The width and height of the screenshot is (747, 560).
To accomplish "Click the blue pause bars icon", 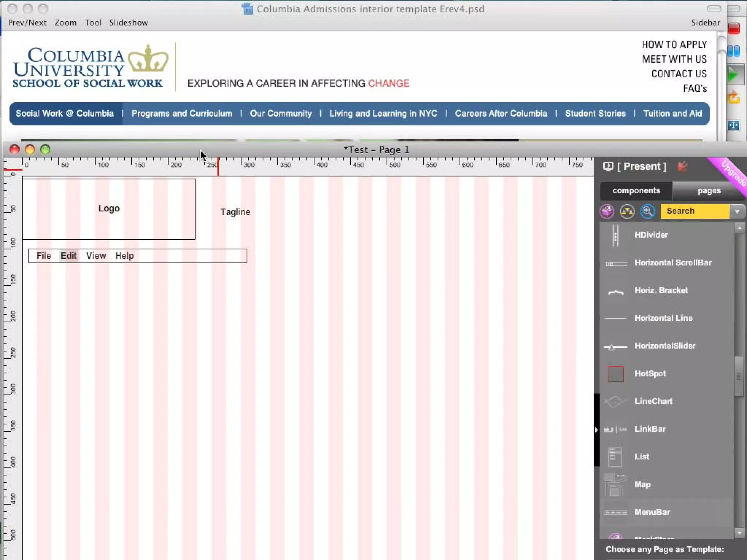I will pos(734,51).
